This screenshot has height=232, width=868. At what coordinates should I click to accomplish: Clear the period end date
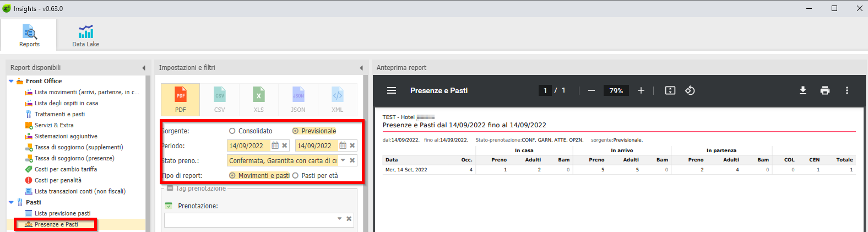[x=352, y=146]
